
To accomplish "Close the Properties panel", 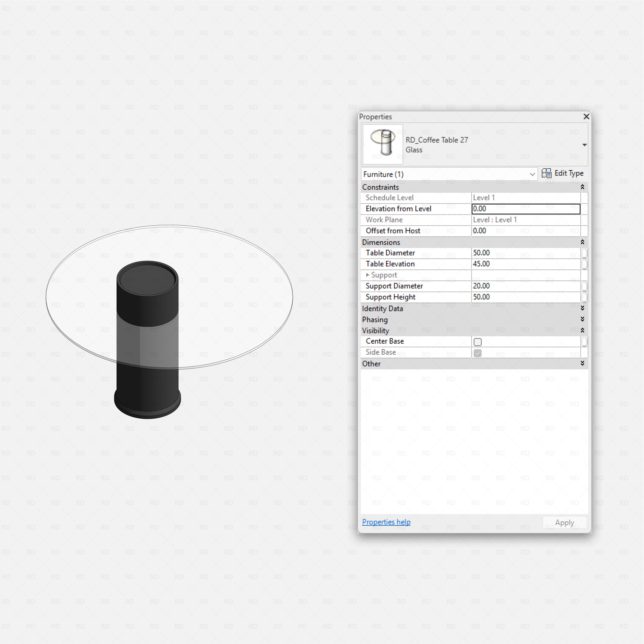I will click(586, 117).
